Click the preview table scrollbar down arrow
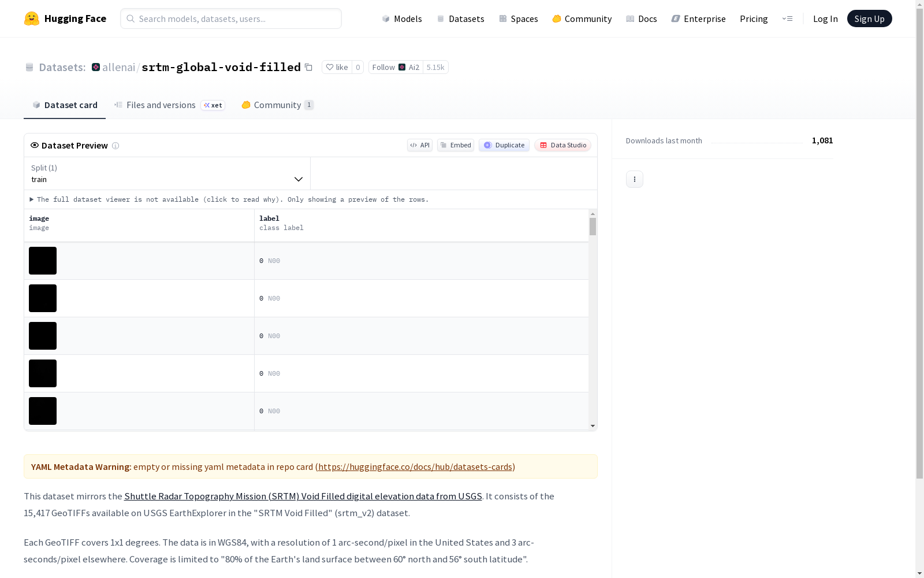 pos(593,426)
